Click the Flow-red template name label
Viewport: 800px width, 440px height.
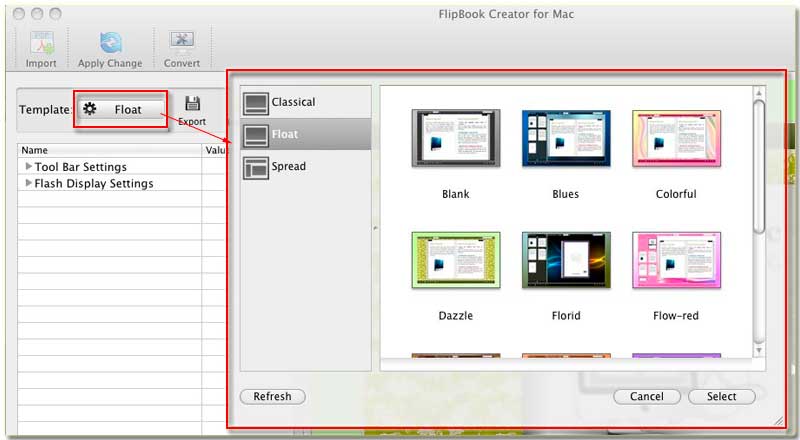(x=676, y=315)
